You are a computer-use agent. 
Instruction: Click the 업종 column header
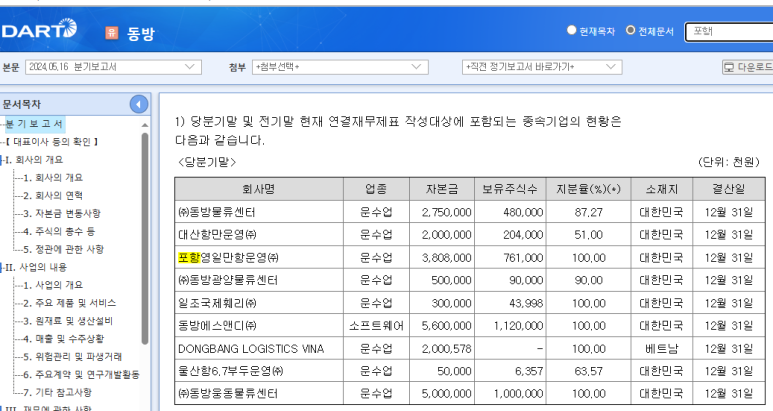click(x=376, y=189)
